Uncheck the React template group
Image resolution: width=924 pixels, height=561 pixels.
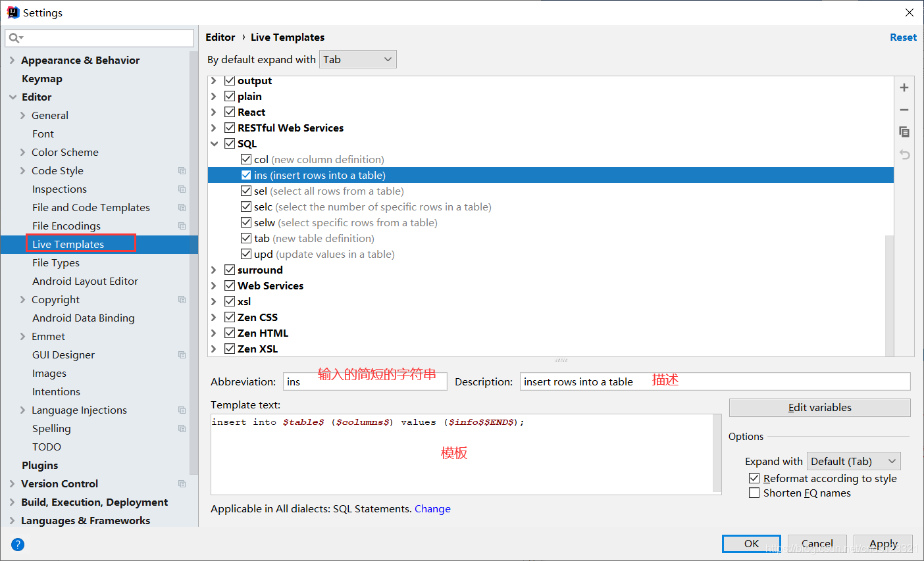click(x=230, y=112)
